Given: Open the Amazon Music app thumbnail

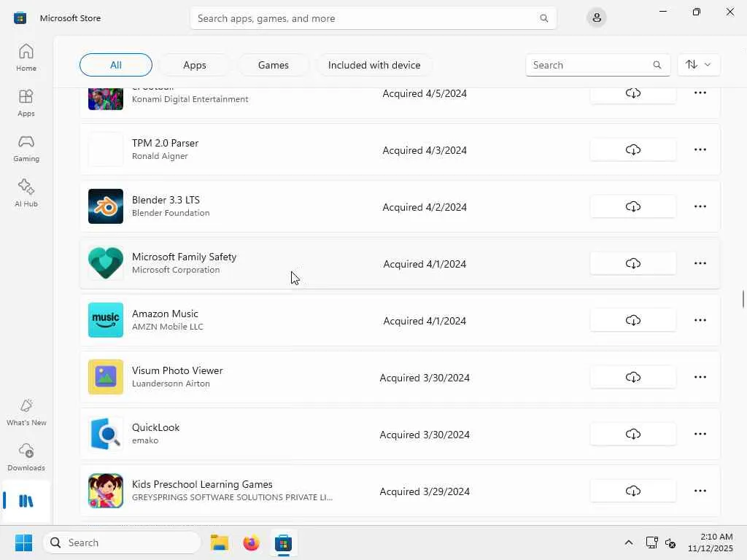Looking at the screenshot, I should click(x=106, y=320).
